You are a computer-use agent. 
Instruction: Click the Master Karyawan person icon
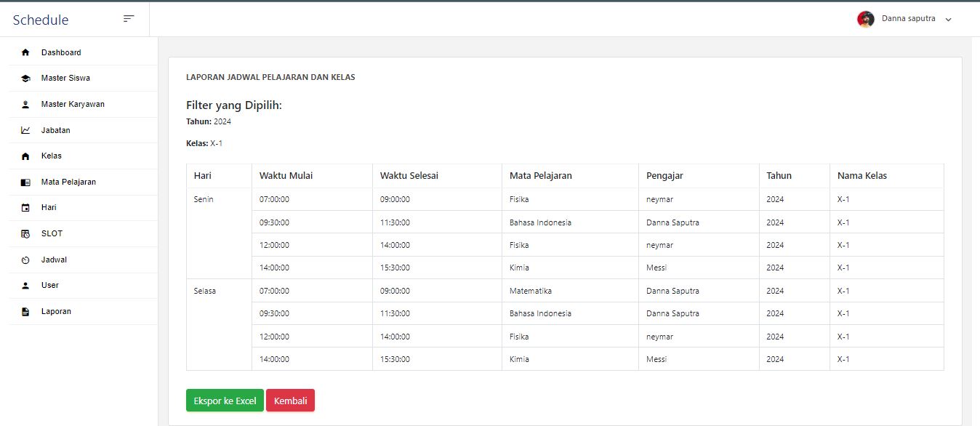pos(25,105)
